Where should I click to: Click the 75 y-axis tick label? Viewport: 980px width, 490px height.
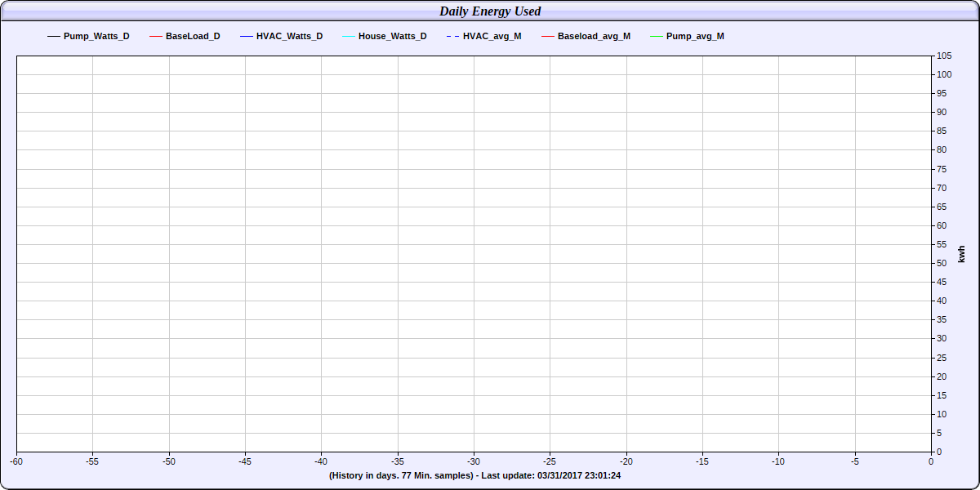pos(942,169)
